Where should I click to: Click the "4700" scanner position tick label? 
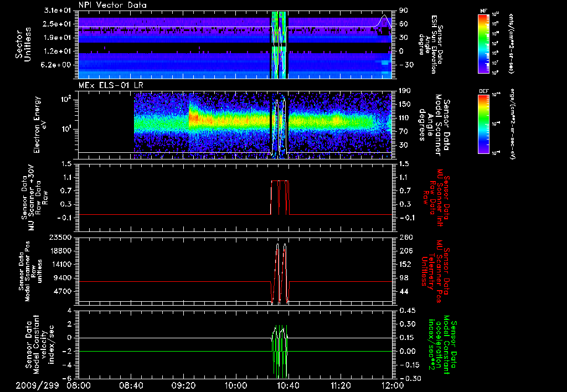point(62,291)
